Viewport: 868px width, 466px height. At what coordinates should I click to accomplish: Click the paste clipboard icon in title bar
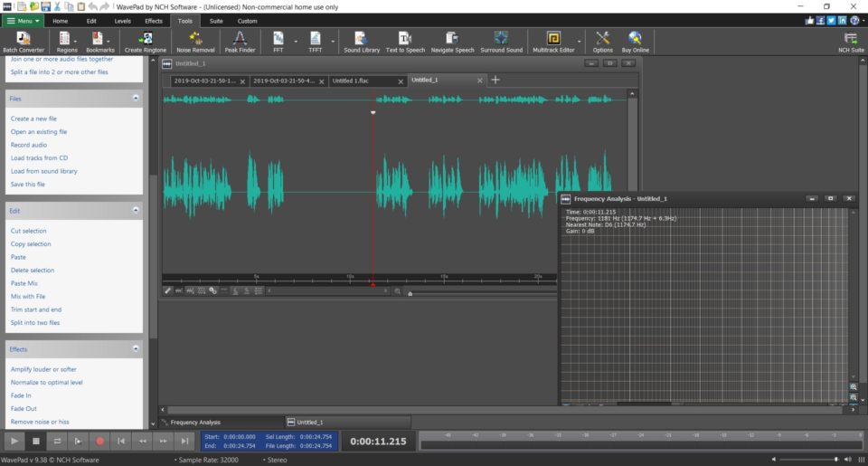coord(80,6)
